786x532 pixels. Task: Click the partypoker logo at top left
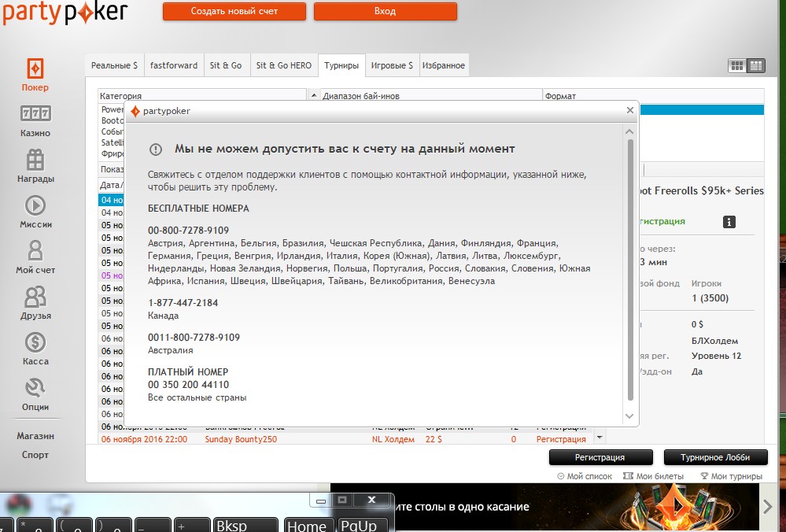pos(65,12)
